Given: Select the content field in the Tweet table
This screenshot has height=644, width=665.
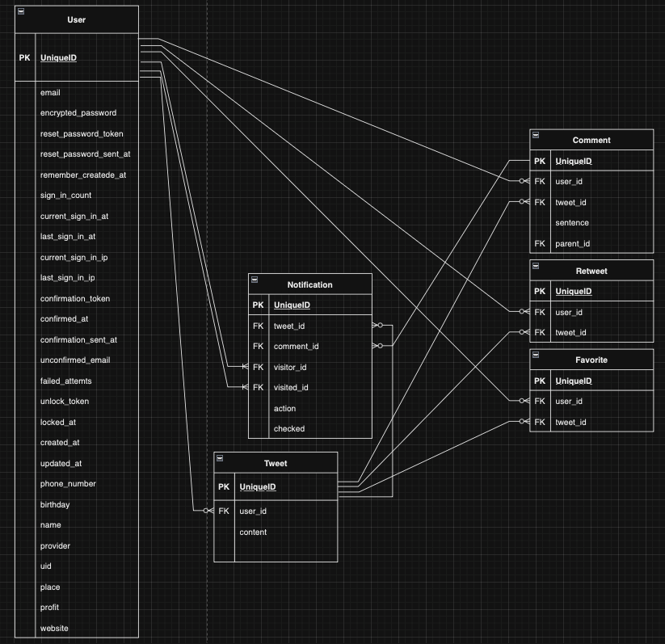Looking at the screenshot, I should tap(253, 532).
